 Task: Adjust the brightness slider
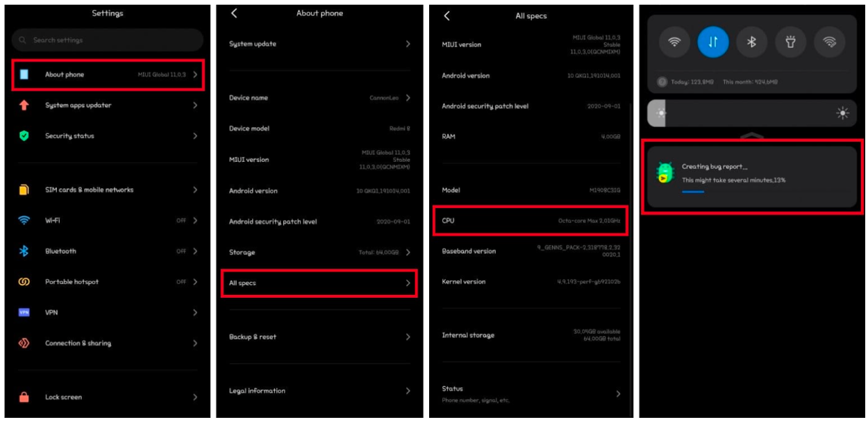tap(752, 113)
